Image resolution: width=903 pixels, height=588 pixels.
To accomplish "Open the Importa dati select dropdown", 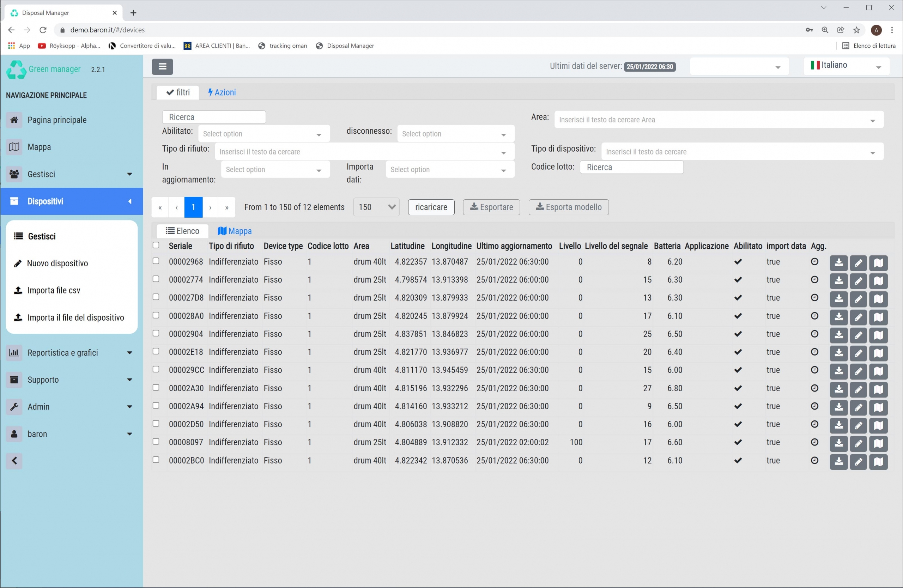I will [450, 170].
